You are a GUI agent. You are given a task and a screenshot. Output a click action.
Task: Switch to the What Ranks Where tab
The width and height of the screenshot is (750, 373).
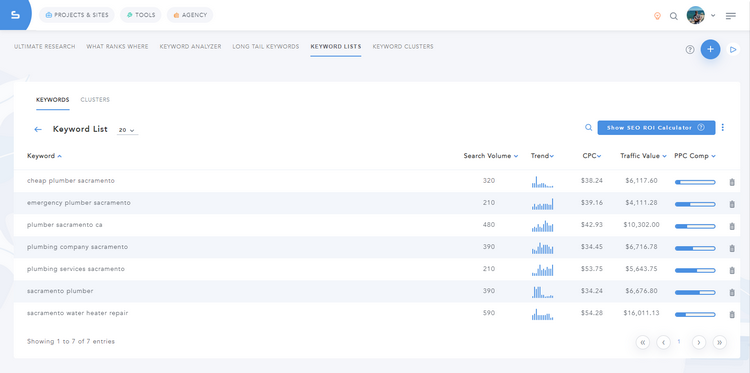(x=117, y=47)
